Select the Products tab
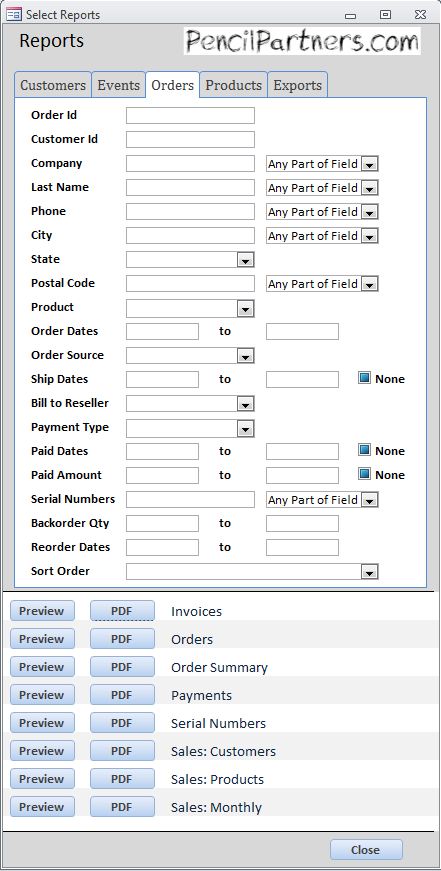The height and width of the screenshot is (871, 441). pyautogui.click(x=233, y=85)
